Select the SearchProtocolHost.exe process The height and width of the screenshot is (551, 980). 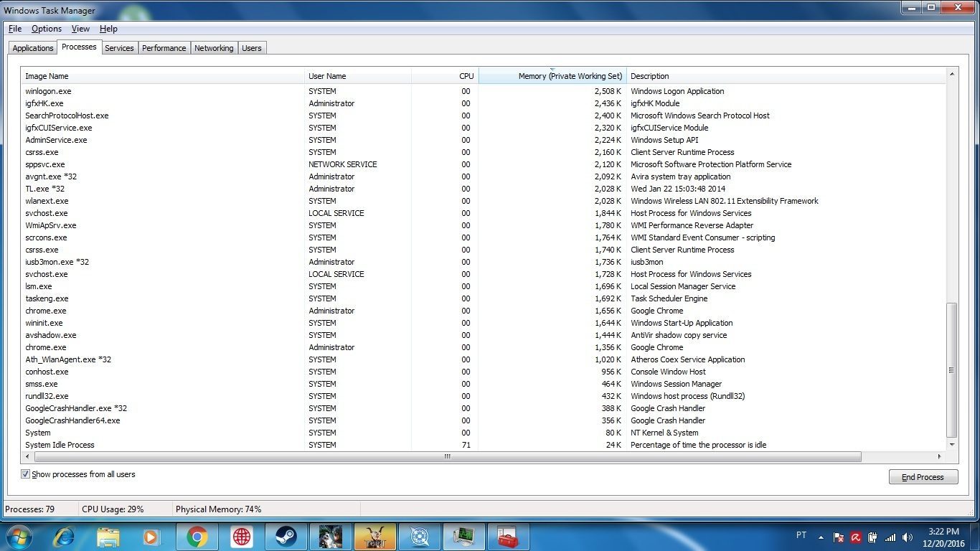click(484, 116)
